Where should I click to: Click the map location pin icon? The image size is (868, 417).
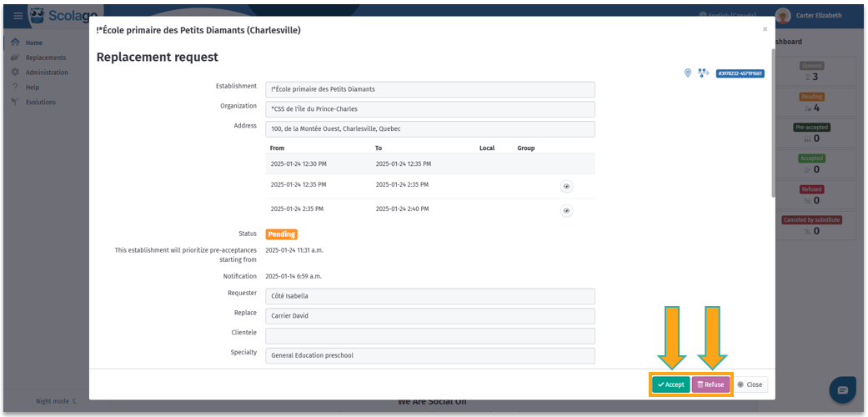688,73
